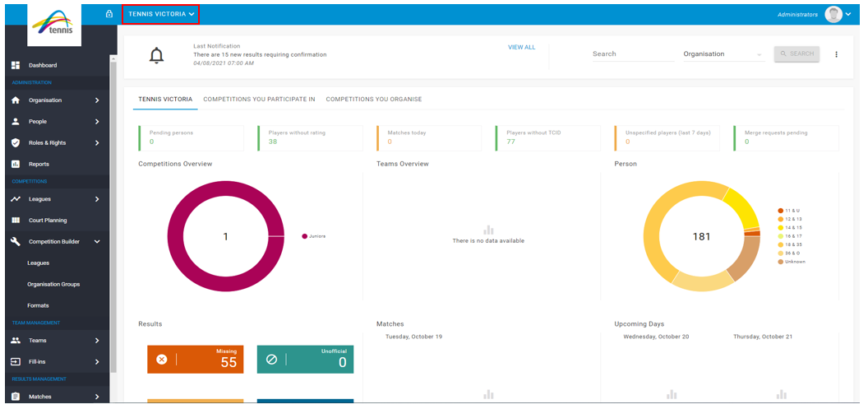Expand the Fill-ins sidebar submenu

(97, 361)
